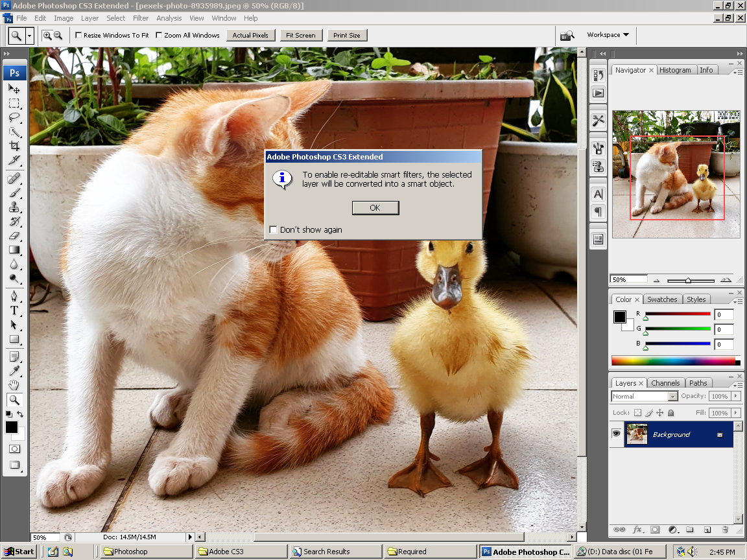Select the Hand tool
The width and height of the screenshot is (747, 560).
(x=14, y=385)
